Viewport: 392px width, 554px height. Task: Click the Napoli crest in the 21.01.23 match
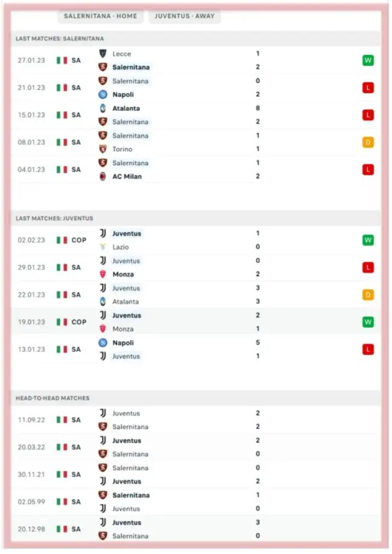[103, 94]
